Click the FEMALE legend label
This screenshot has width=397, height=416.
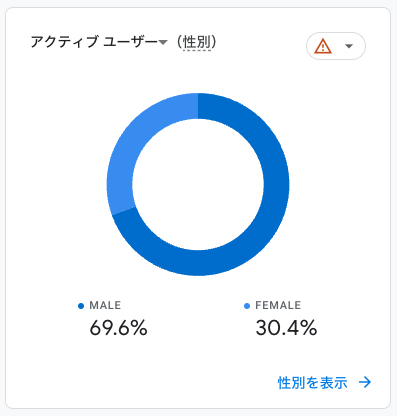click(278, 305)
